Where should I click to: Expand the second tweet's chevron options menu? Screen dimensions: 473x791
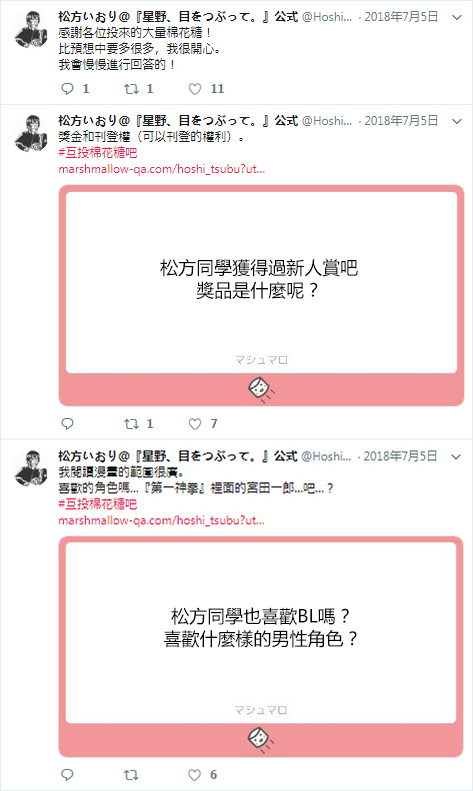(457, 121)
